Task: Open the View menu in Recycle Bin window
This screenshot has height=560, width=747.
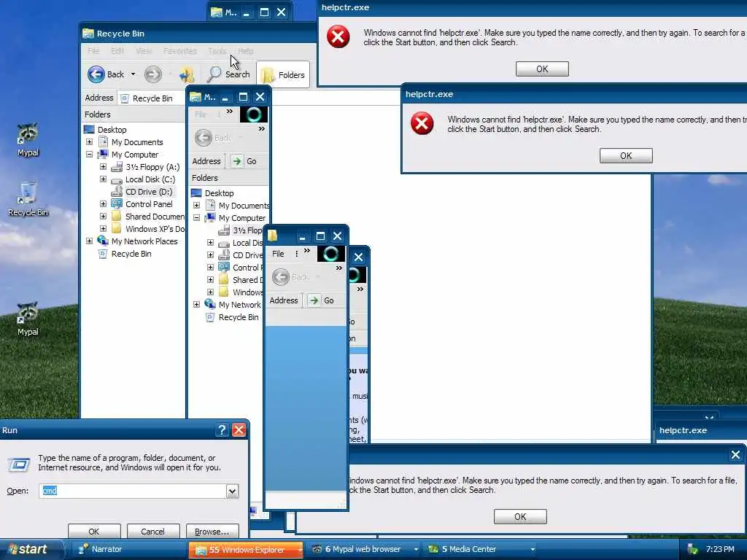Action: [x=144, y=50]
